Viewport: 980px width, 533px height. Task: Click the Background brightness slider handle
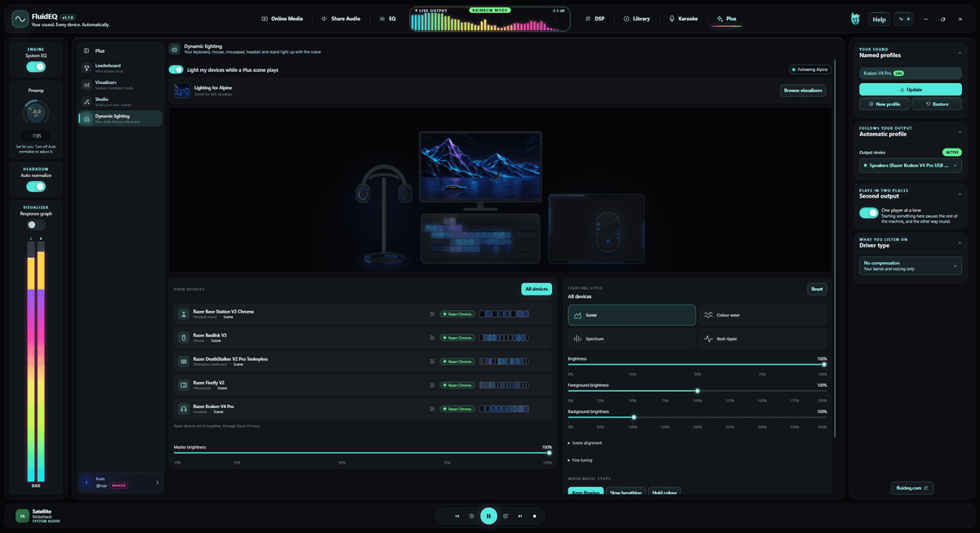(634, 417)
